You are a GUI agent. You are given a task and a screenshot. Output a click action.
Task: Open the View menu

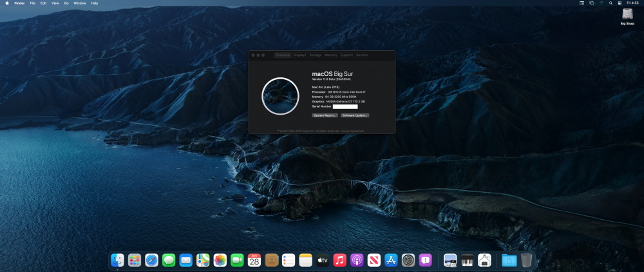pyautogui.click(x=55, y=3)
